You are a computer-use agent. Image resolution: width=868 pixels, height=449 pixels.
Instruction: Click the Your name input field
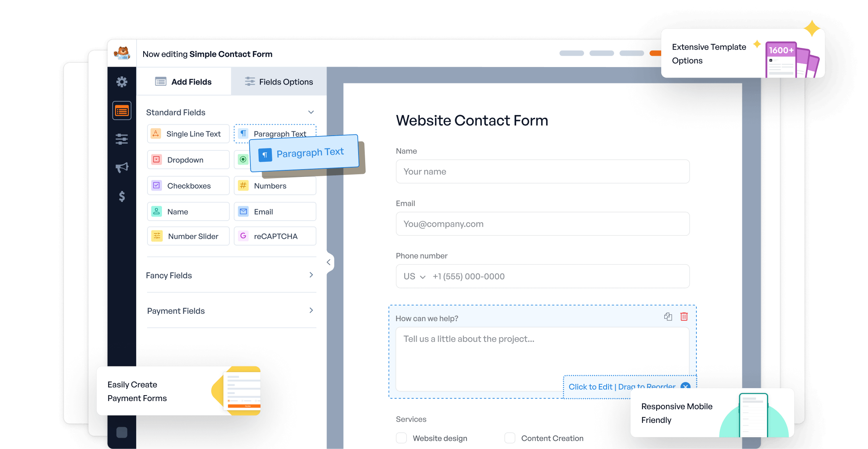[543, 171]
